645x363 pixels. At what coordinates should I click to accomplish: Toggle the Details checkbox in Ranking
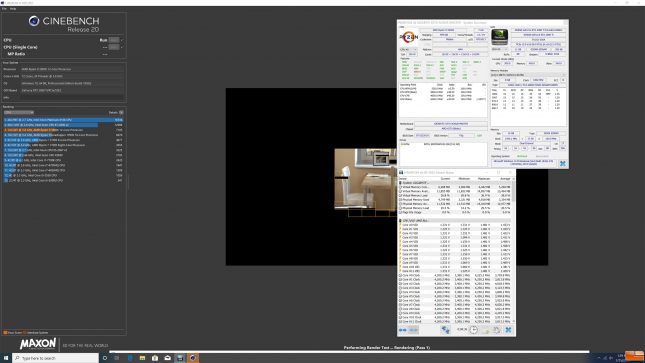pos(121,112)
